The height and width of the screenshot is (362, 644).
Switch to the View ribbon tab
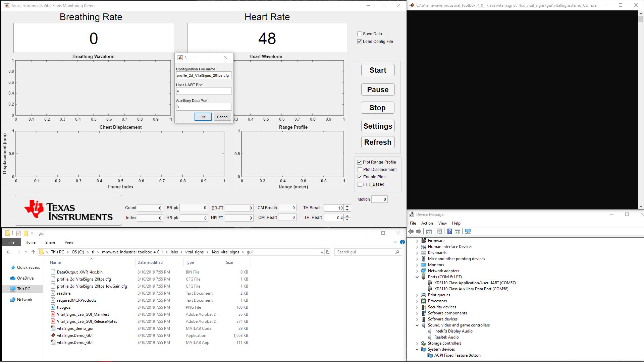tap(69, 242)
